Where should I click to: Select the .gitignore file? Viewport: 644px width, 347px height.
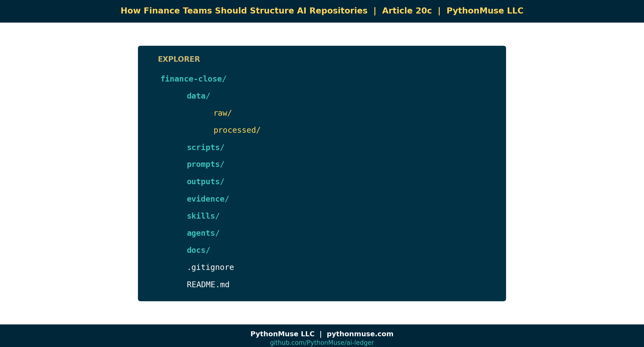(211, 267)
